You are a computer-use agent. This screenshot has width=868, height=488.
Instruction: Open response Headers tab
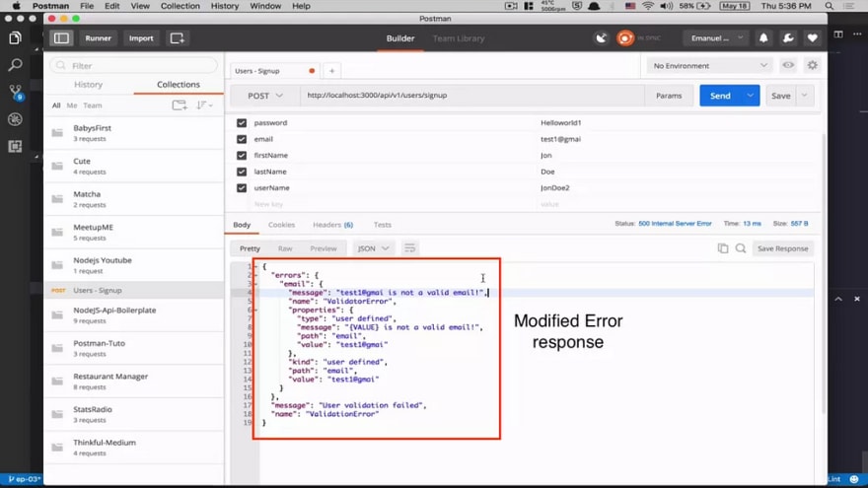332,225
